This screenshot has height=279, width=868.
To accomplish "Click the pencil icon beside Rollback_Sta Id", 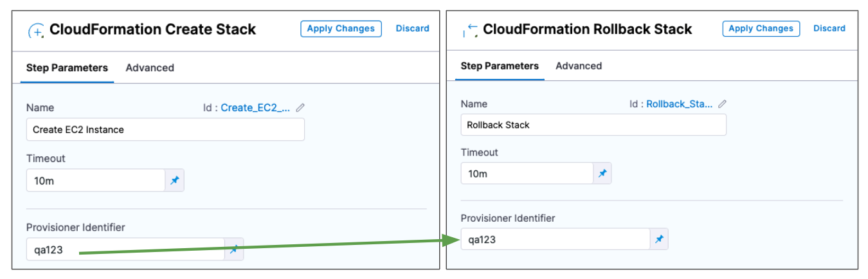I will tap(722, 104).
